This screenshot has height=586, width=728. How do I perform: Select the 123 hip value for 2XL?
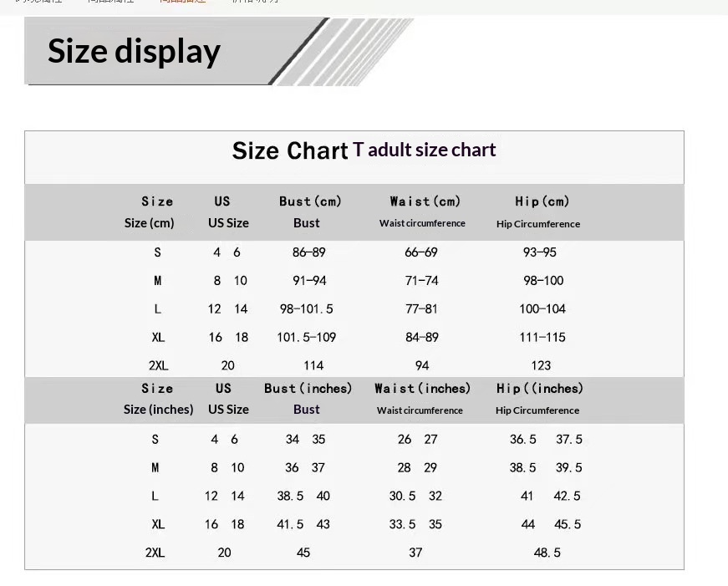click(541, 365)
